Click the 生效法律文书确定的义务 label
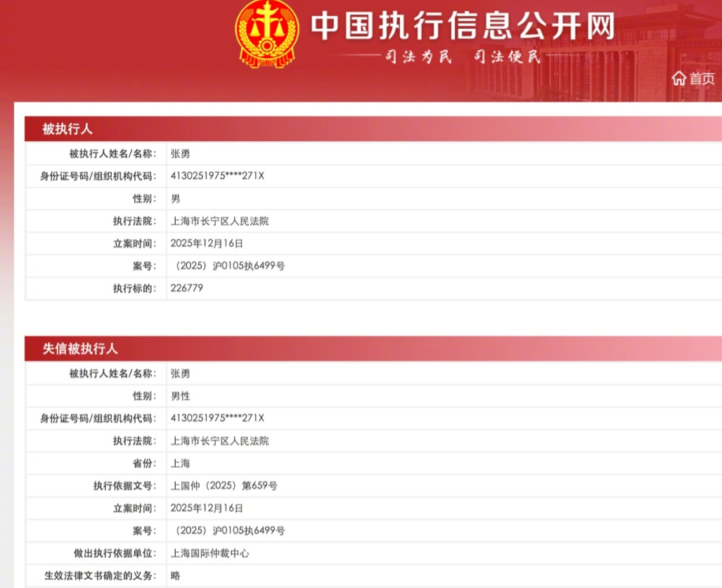This screenshot has width=722, height=588. pyautogui.click(x=100, y=576)
